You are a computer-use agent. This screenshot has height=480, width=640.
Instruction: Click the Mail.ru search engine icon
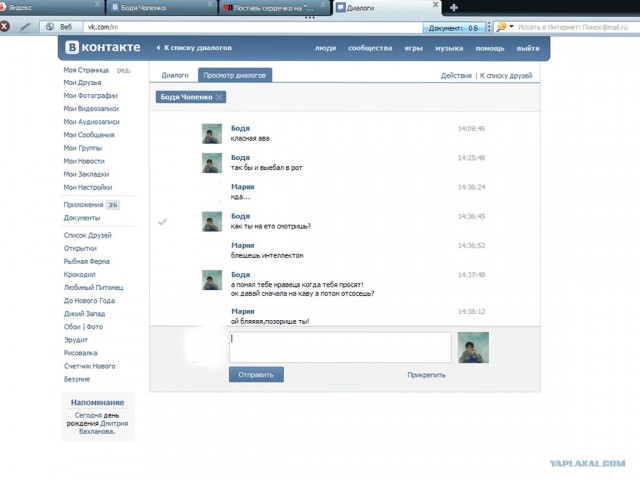click(502, 27)
